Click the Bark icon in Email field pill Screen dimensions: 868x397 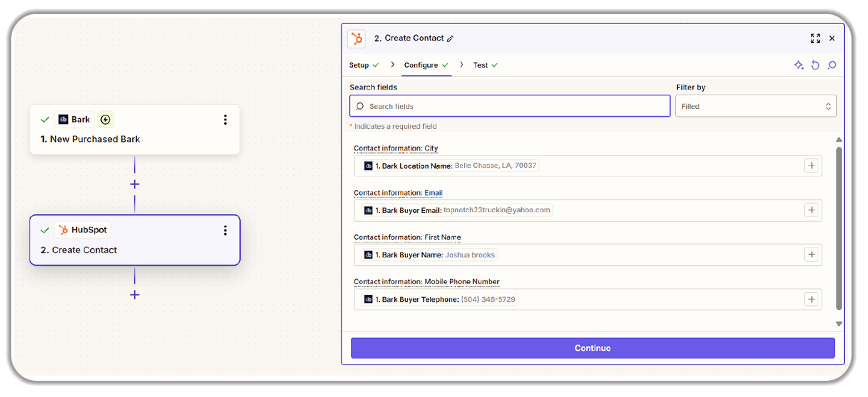pos(368,210)
